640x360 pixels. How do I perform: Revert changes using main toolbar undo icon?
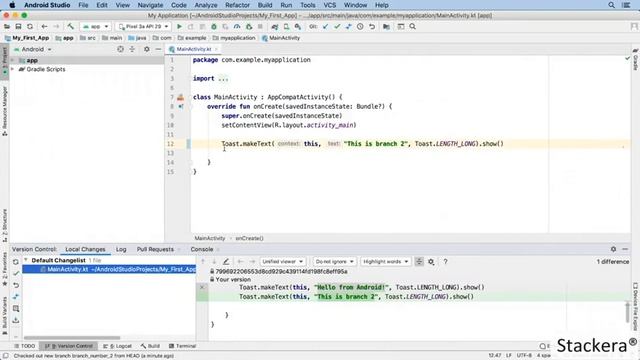pyautogui.click(x=372, y=27)
